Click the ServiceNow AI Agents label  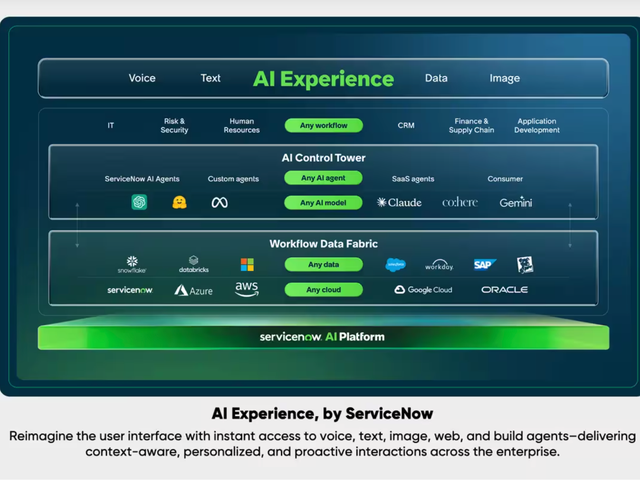tap(142, 179)
